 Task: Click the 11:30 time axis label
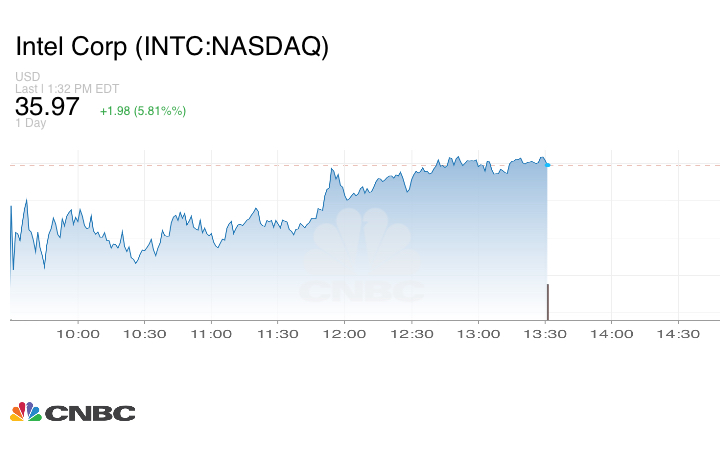coord(278,334)
